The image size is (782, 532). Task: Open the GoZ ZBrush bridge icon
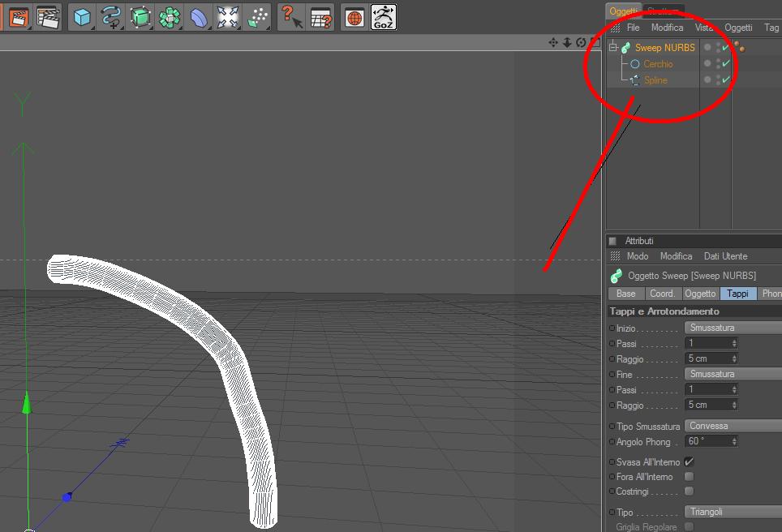(383, 18)
